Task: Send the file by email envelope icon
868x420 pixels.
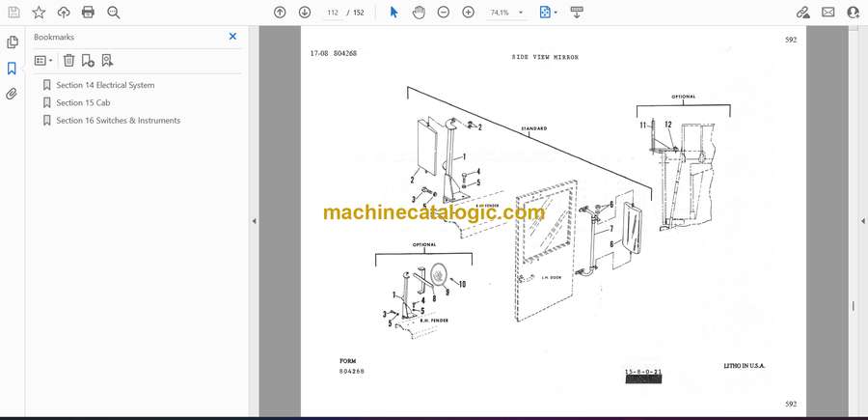Action: pos(828,13)
